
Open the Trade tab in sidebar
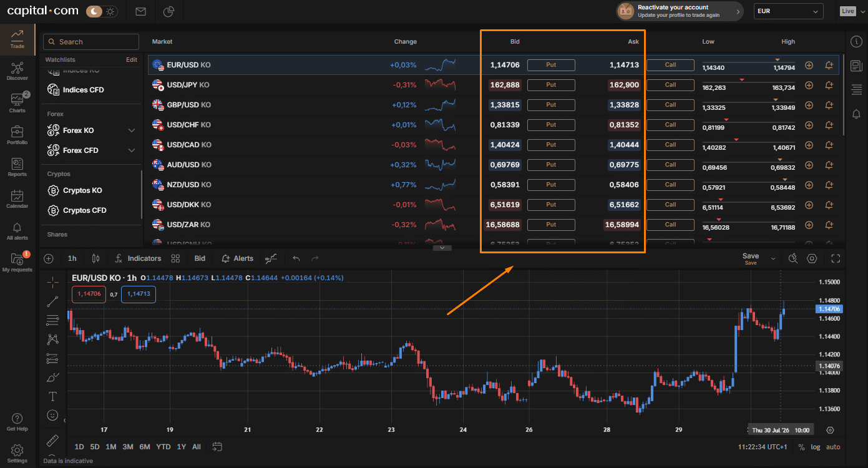tap(17, 39)
